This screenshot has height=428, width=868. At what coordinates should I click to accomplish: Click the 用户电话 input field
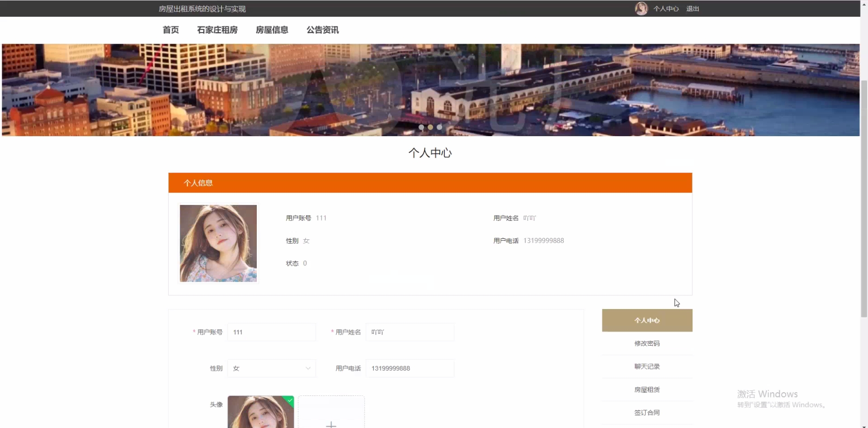coord(410,369)
